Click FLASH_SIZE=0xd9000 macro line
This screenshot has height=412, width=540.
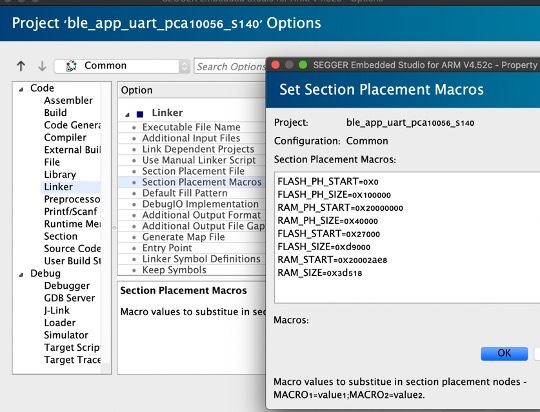tap(324, 247)
